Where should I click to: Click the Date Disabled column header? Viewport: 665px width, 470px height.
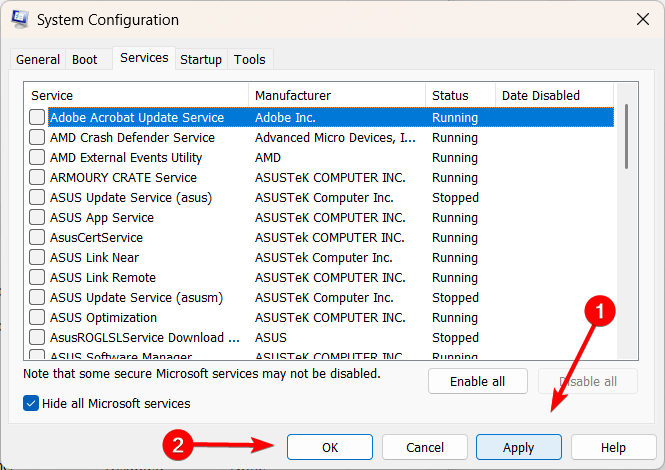554,95
